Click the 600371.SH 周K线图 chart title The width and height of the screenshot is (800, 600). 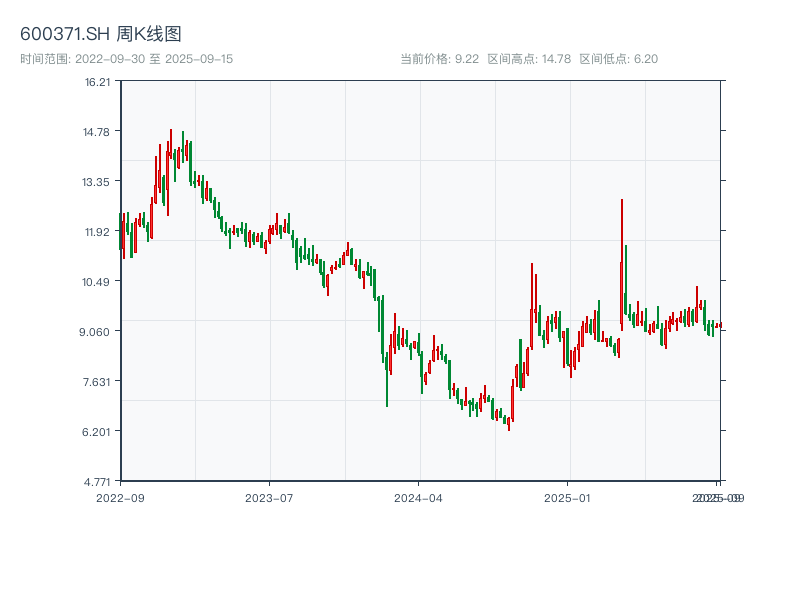tap(101, 35)
